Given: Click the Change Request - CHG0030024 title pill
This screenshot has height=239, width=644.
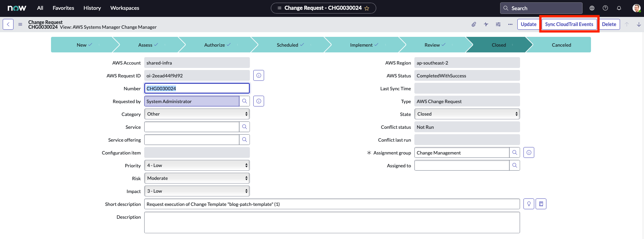Looking at the screenshot, I should [323, 8].
